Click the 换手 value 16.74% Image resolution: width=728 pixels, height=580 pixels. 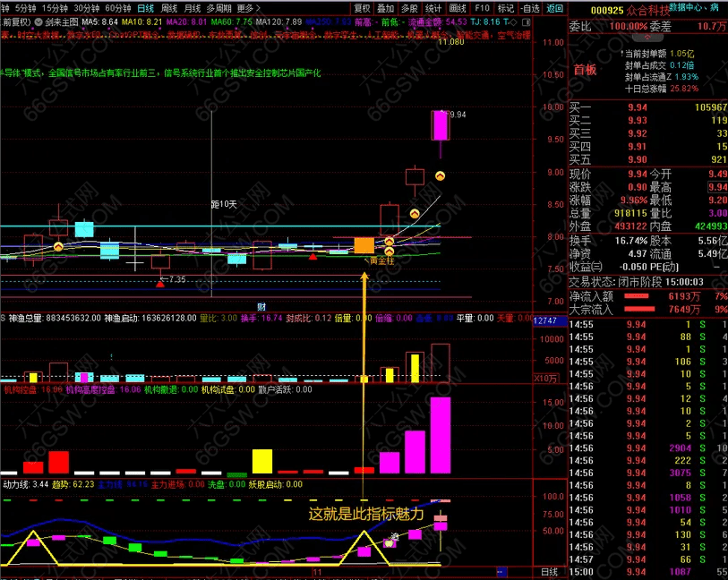click(x=631, y=241)
